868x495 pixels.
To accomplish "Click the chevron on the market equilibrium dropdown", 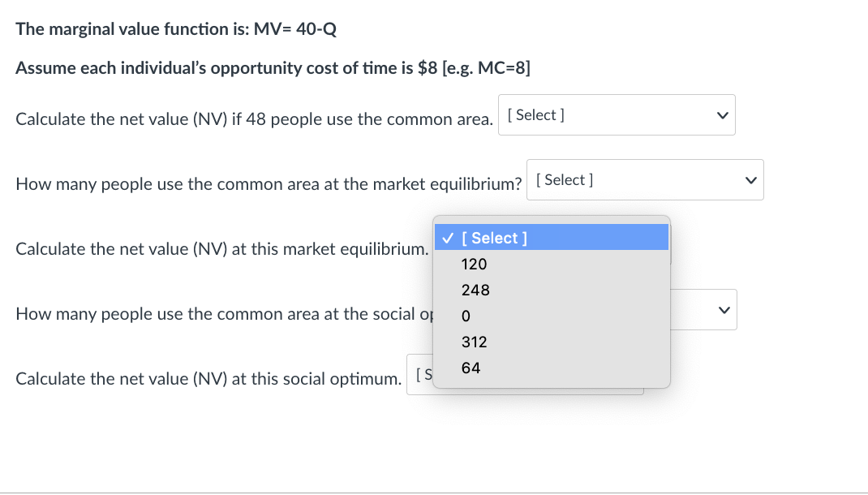I will tap(750, 180).
